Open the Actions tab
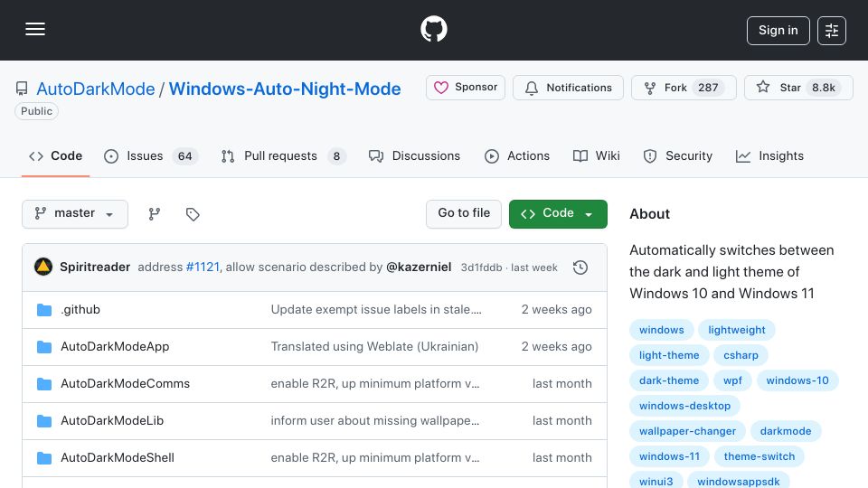The image size is (868, 488). click(517, 156)
